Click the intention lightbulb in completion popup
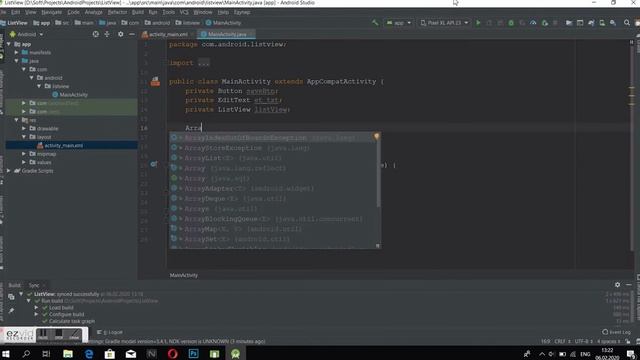This screenshot has height=360, width=640. (x=376, y=136)
